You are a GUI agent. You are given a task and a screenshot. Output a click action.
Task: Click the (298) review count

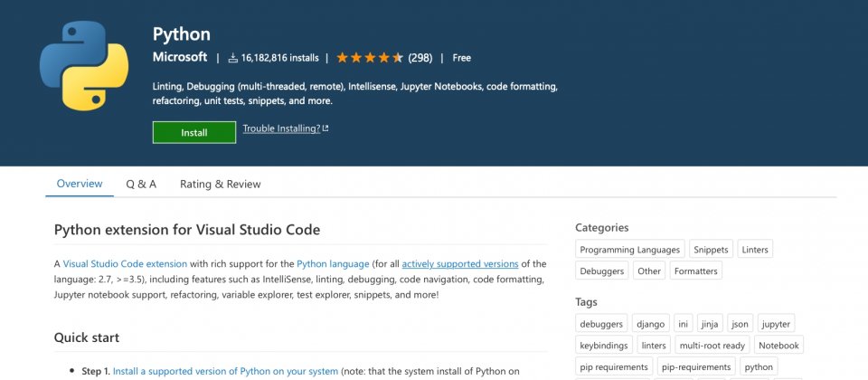(x=420, y=58)
